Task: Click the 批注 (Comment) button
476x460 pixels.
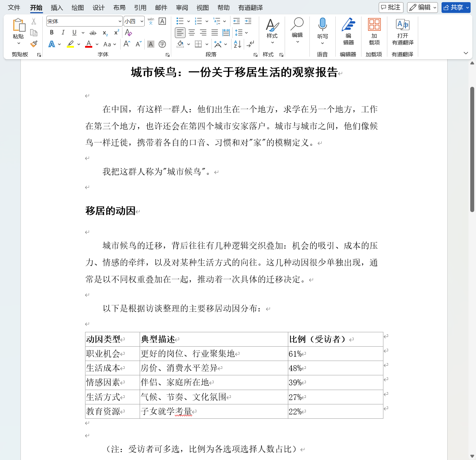Action: (391, 8)
